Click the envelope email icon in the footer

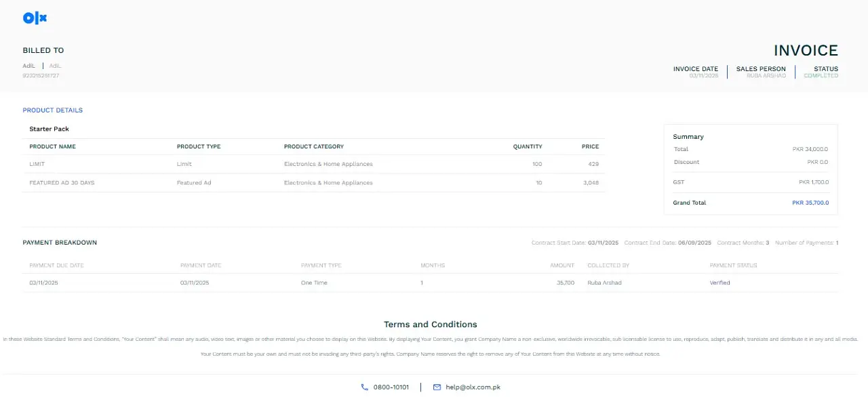pyautogui.click(x=437, y=388)
